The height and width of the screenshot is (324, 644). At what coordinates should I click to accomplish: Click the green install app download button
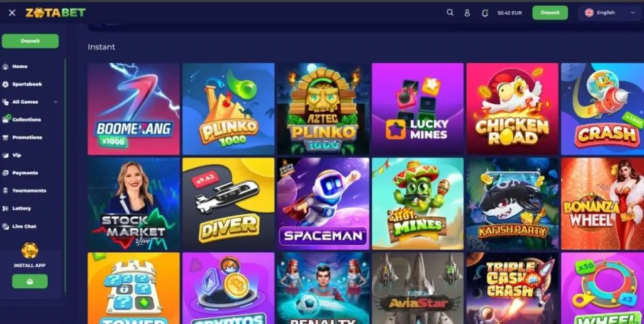[30, 281]
